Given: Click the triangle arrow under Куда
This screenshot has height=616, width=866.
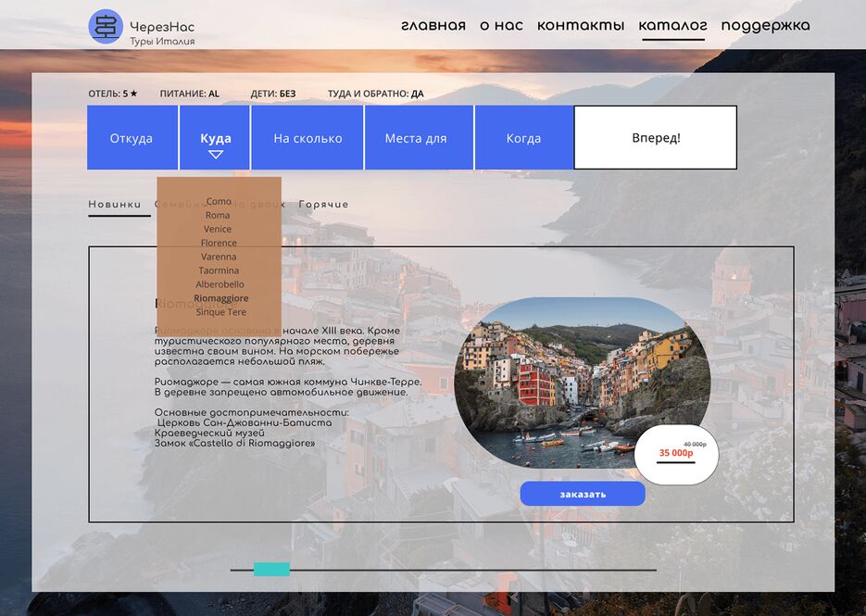Looking at the screenshot, I should 216,155.
